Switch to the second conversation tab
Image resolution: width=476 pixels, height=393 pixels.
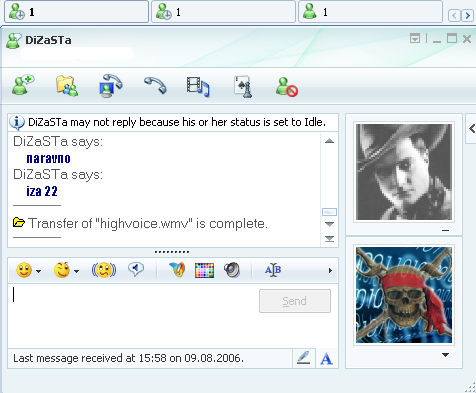tap(223, 12)
